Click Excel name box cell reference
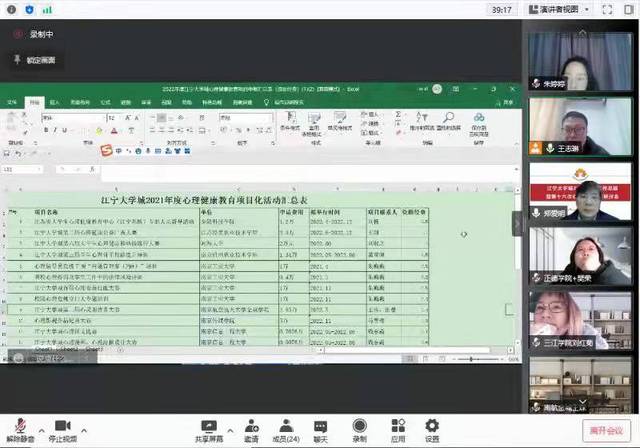Screen dimensions: 640x448 click(x=22, y=169)
